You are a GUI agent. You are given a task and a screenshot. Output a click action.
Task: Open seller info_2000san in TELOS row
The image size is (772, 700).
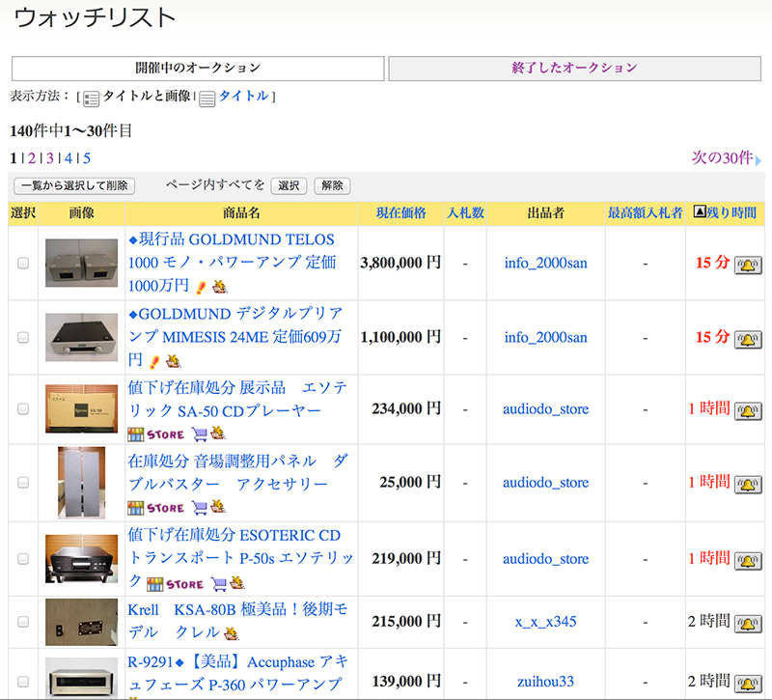coord(545,263)
